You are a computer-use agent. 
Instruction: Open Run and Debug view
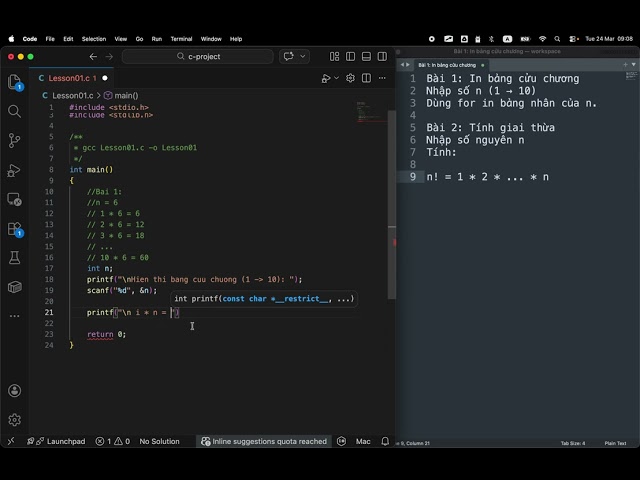tap(15, 170)
